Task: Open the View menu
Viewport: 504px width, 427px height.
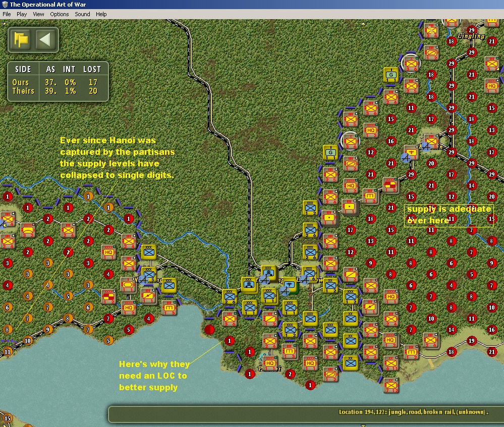Action: click(38, 14)
